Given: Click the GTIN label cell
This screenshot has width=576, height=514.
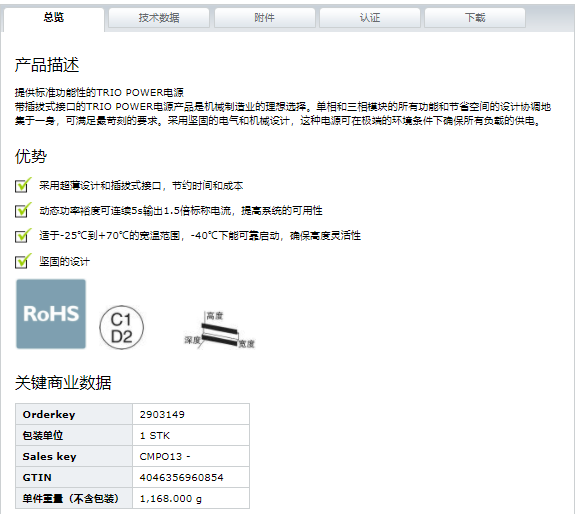Looking at the screenshot, I should coord(74,477).
